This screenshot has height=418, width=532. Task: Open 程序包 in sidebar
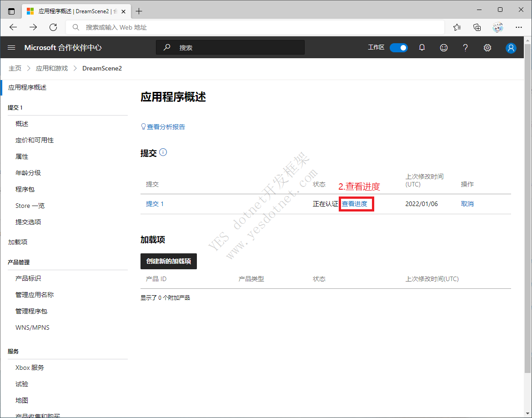coord(25,189)
